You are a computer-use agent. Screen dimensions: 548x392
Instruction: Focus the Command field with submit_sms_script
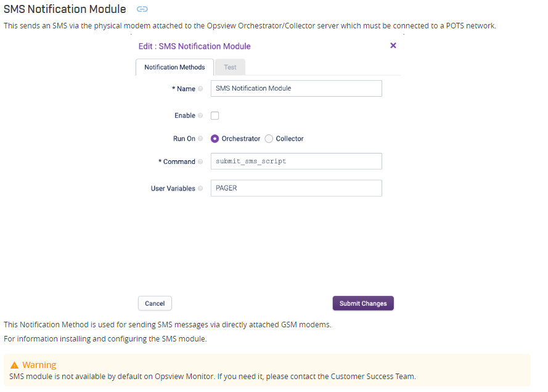coord(296,161)
